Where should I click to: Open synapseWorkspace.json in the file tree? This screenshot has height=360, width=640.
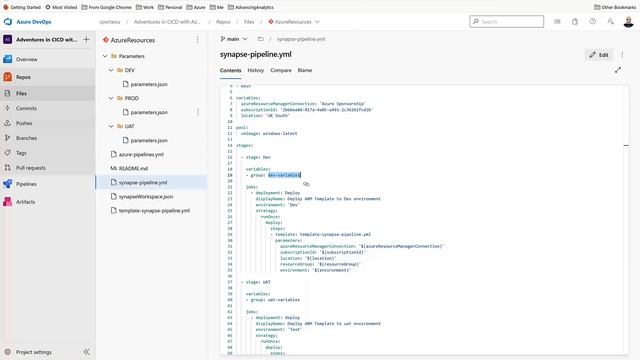[x=146, y=196]
